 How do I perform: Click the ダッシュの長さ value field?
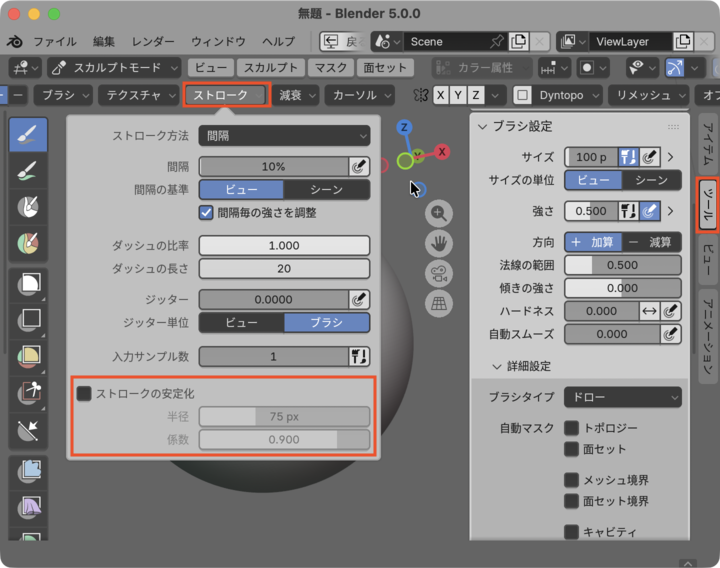click(x=284, y=268)
